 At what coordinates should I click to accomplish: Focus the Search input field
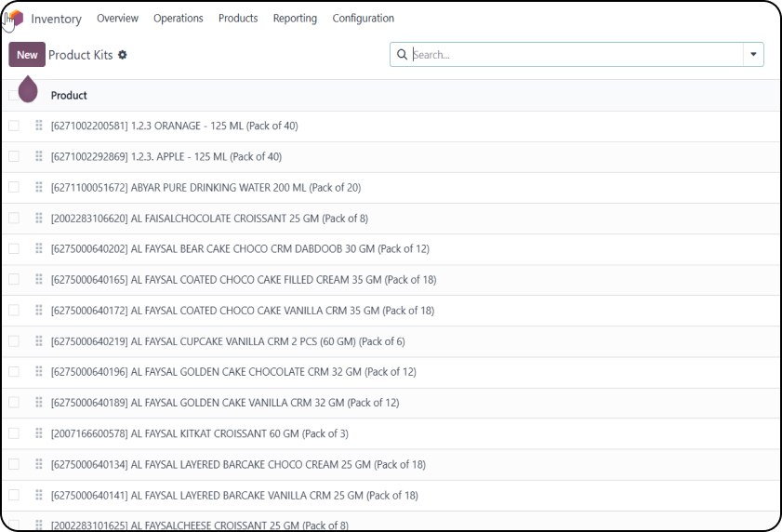click(577, 55)
